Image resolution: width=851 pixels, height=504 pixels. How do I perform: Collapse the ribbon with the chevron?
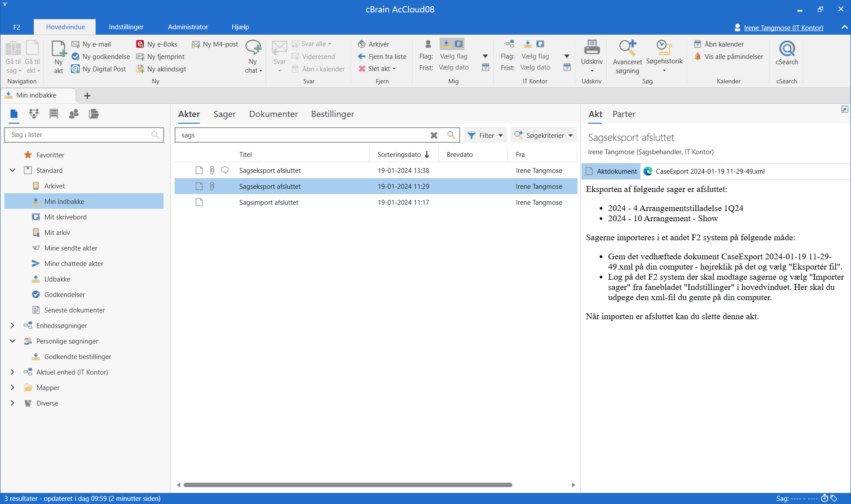tap(844, 27)
